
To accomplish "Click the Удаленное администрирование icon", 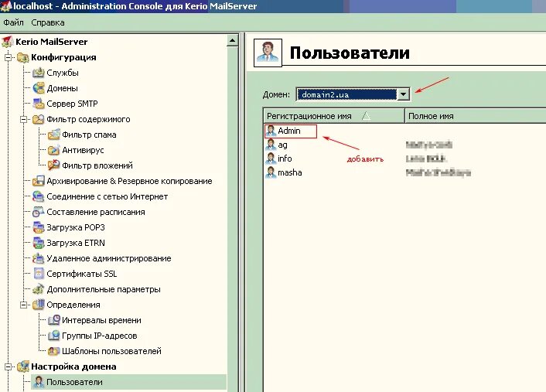I will [x=39, y=258].
